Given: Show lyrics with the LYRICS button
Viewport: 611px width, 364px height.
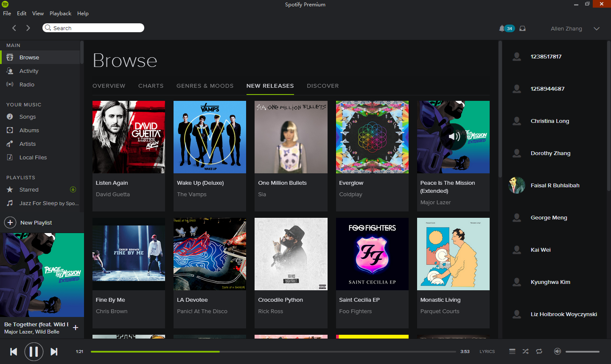Looking at the screenshot, I should (x=487, y=351).
